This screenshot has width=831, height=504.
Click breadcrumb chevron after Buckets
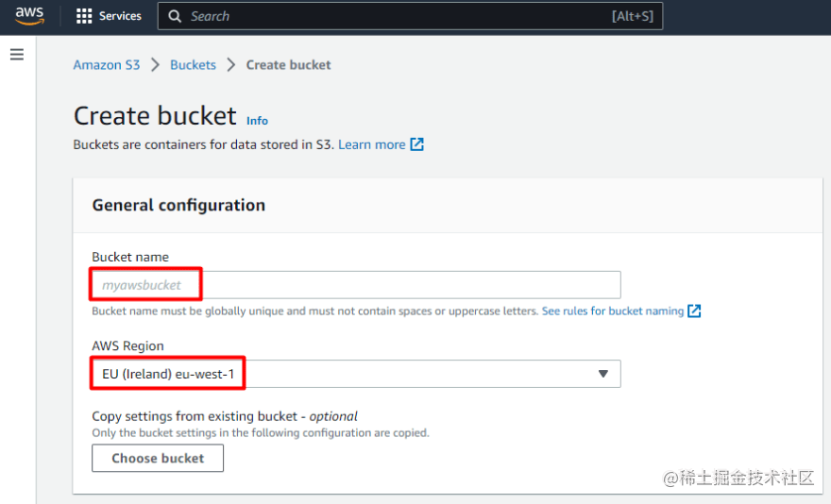pyautogui.click(x=231, y=65)
